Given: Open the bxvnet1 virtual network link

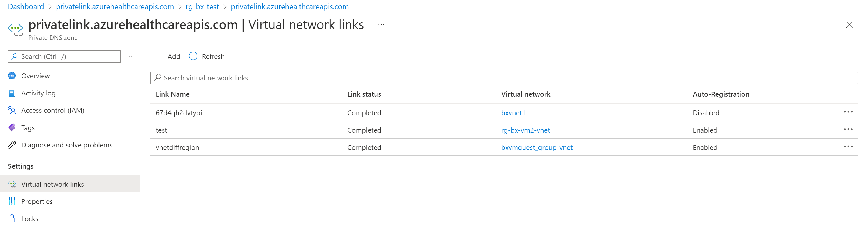Looking at the screenshot, I should [x=513, y=113].
